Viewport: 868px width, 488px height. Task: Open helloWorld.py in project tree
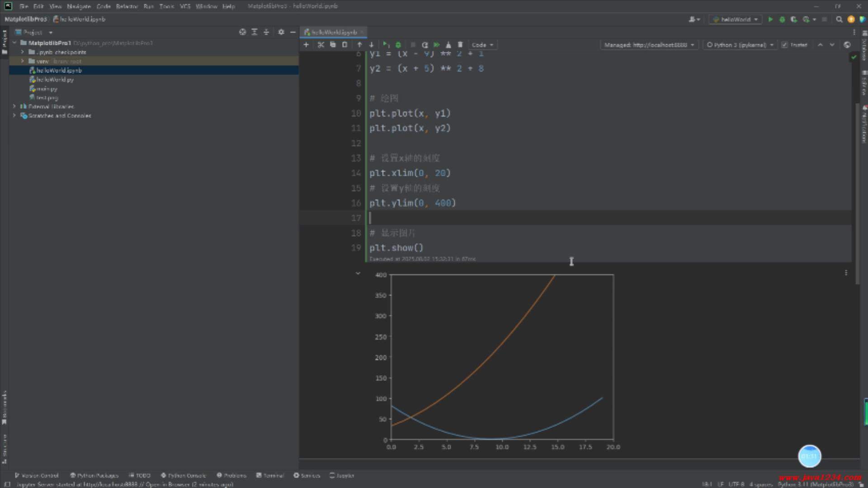pyautogui.click(x=55, y=80)
